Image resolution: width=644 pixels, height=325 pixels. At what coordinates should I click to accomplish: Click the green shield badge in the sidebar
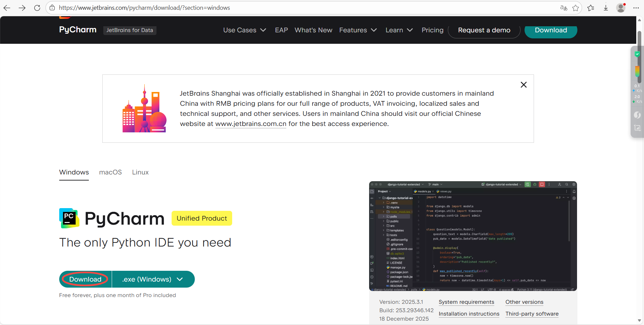click(637, 54)
